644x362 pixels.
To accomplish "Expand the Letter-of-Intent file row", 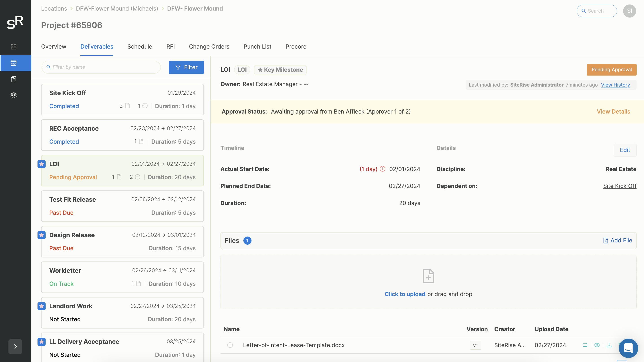I will [x=230, y=345].
